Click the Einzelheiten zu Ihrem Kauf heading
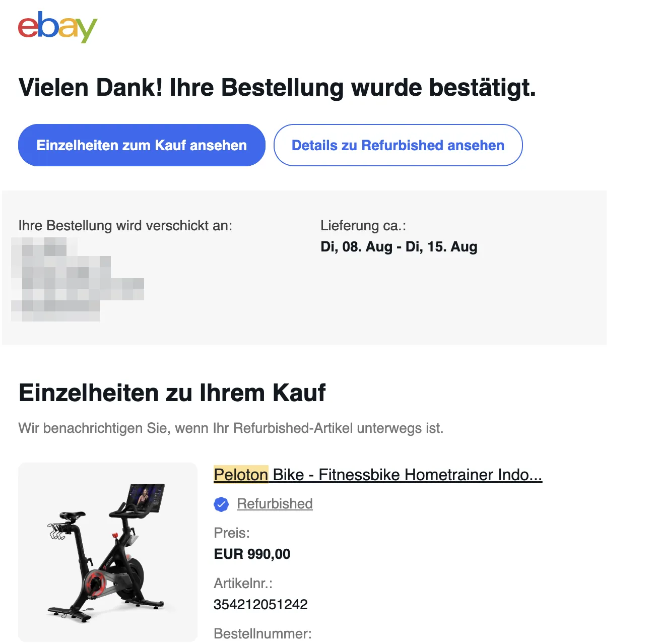The image size is (657, 644). click(172, 393)
